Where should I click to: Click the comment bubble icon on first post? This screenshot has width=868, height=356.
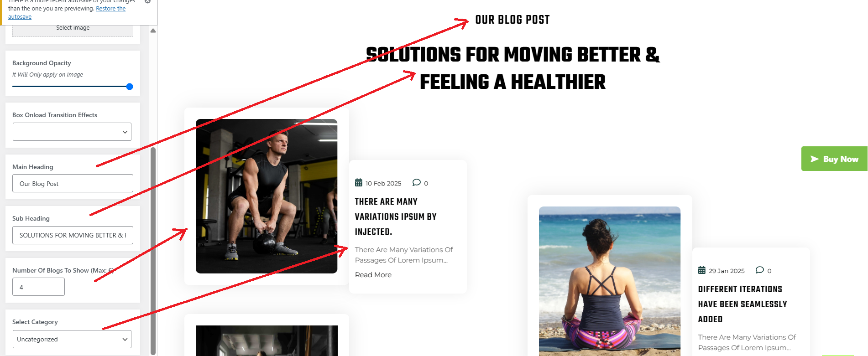click(x=416, y=182)
